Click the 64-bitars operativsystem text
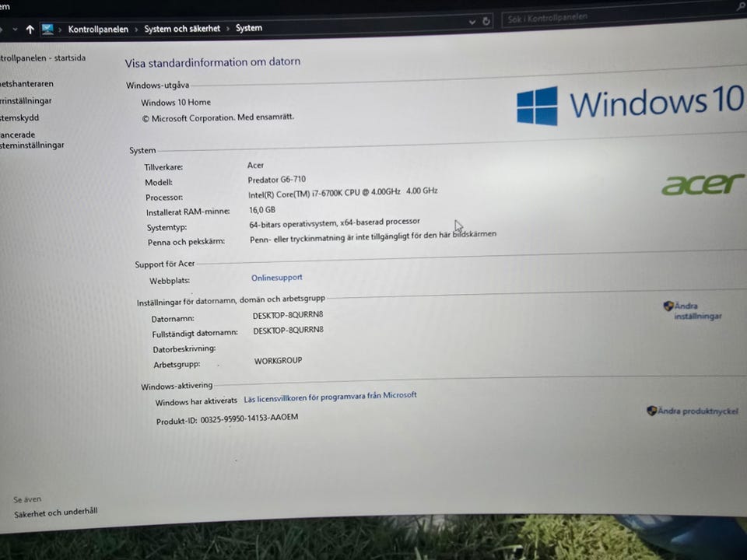This screenshot has width=747, height=560. [335, 222]
